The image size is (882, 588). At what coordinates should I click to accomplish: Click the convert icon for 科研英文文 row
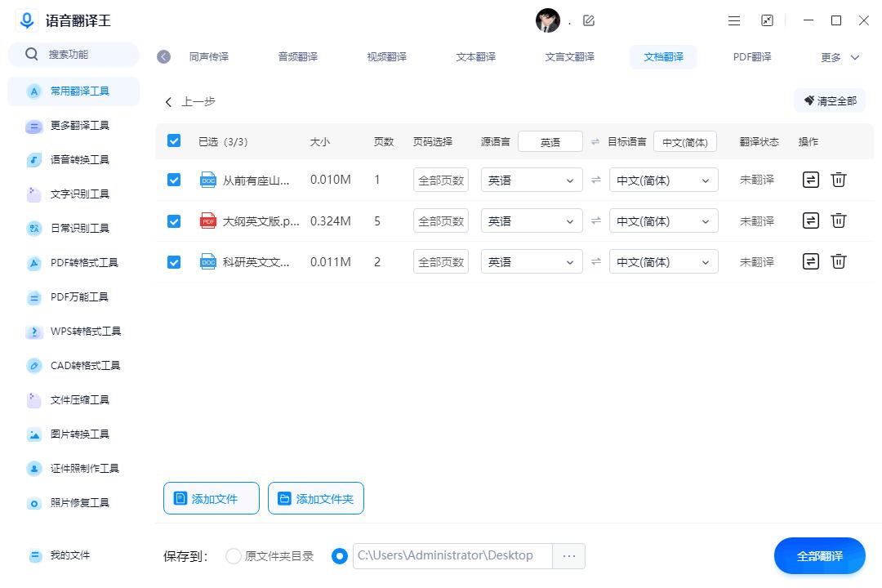point(810,261)
